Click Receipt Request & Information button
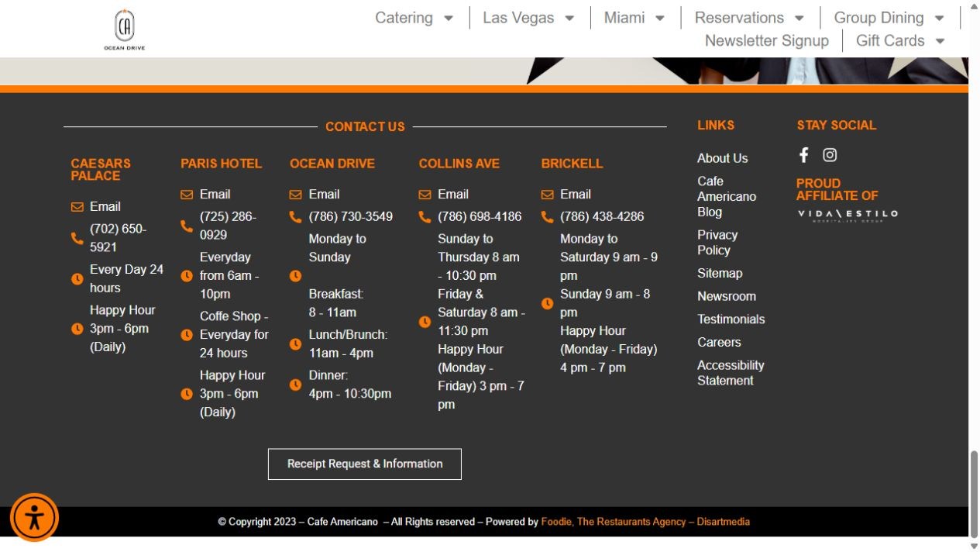This screenshot has height=552, width=980. pyautogui.click(x=365, y=464)
